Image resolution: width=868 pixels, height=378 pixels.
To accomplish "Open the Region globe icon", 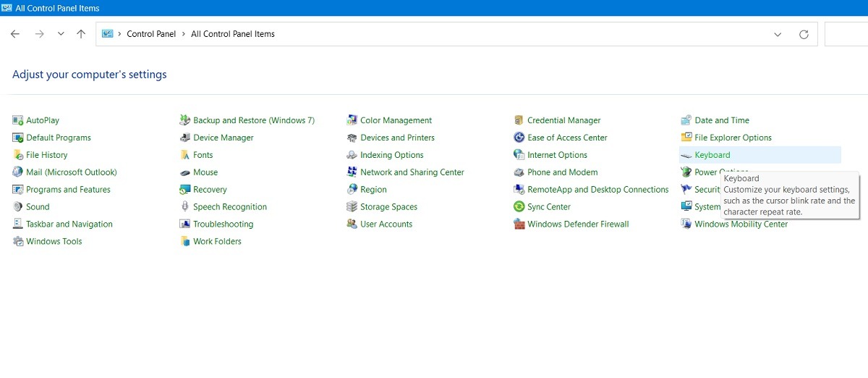I will pyautogui.click(x=352, y=190).
